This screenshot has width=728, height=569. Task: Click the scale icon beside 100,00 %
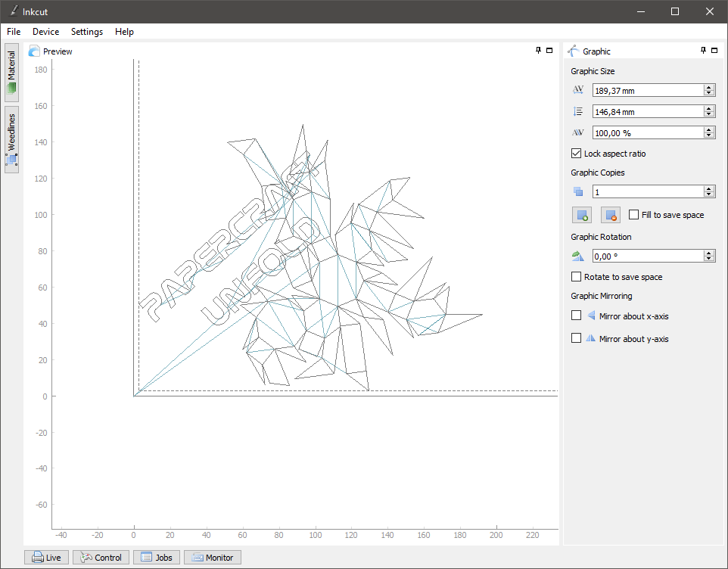(578, 132)
